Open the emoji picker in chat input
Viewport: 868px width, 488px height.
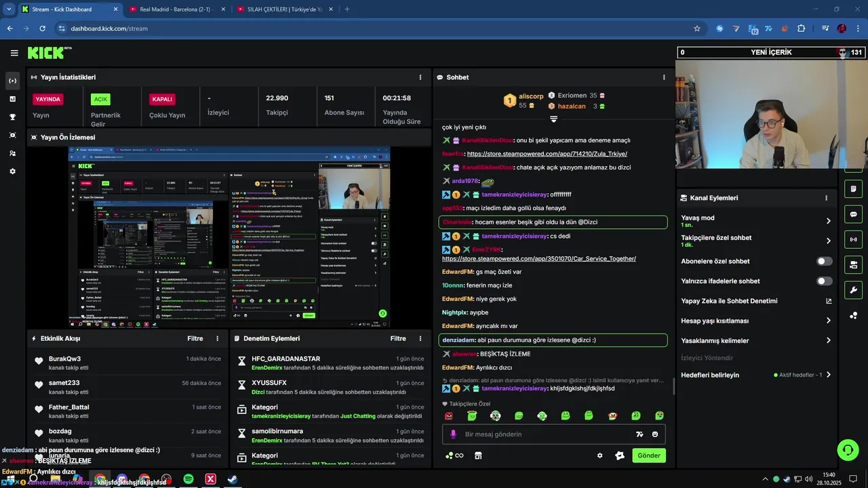click(x=655, y=434)
